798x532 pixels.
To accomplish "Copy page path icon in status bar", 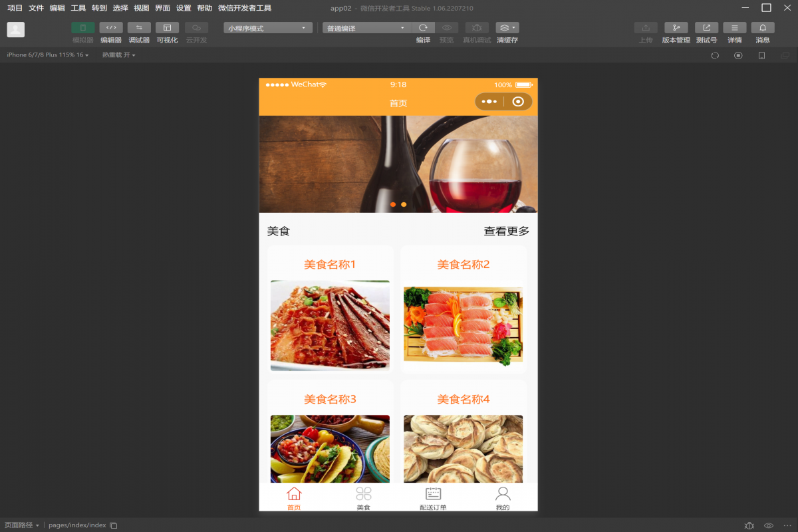I will point(114,525).
